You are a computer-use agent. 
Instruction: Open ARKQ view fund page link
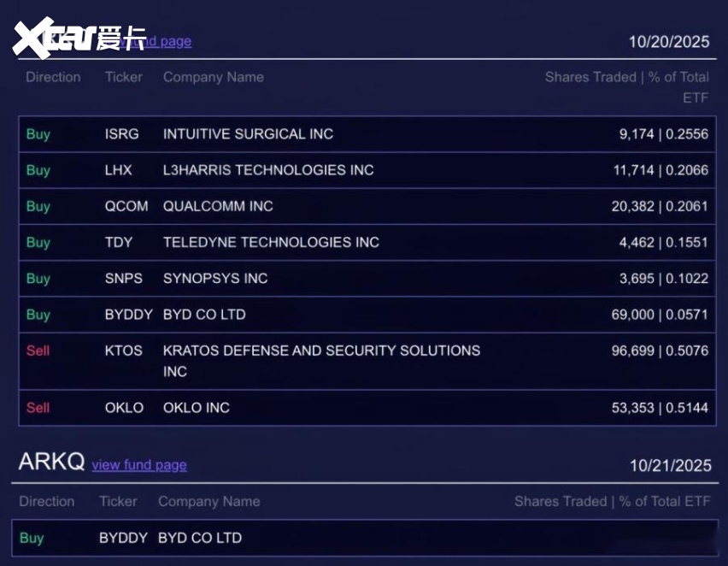point(139,465)
